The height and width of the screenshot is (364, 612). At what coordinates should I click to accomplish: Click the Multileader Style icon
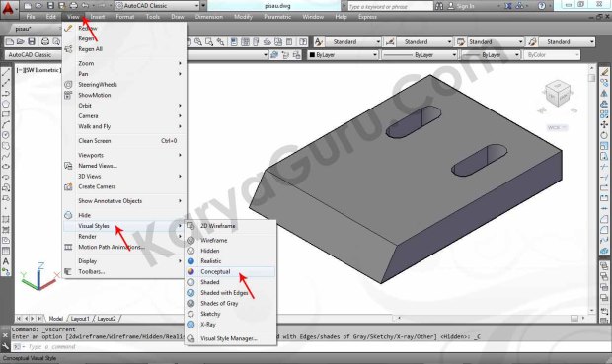[x=532, y=41]
